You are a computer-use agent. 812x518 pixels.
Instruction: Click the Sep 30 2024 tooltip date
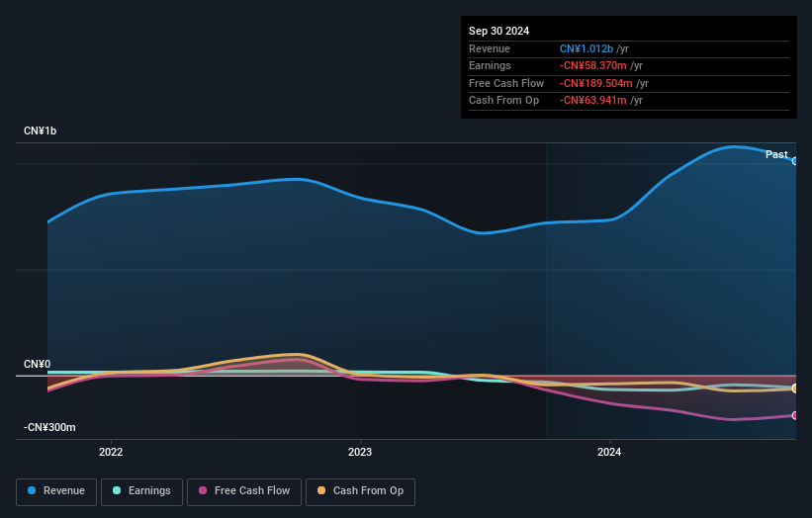click(498, 31)
